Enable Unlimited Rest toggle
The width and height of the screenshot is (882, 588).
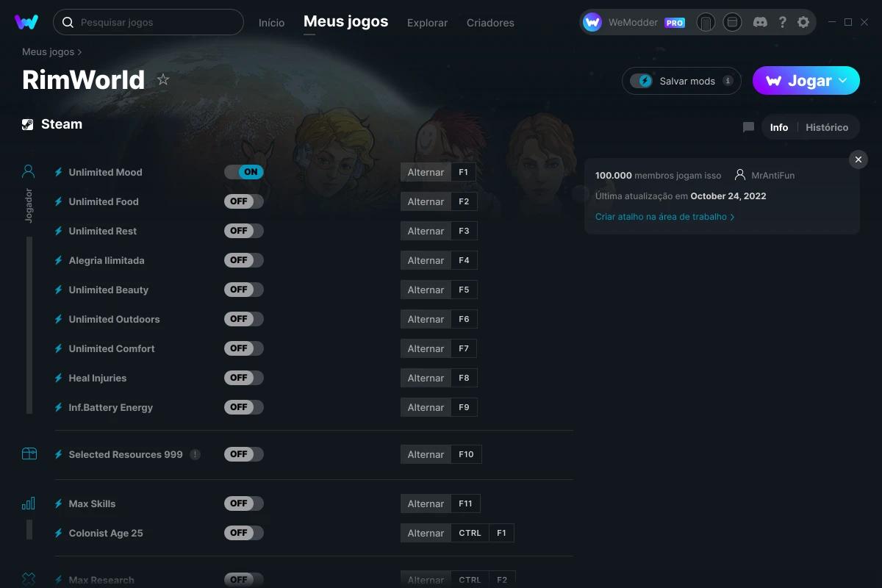[244, 231]
